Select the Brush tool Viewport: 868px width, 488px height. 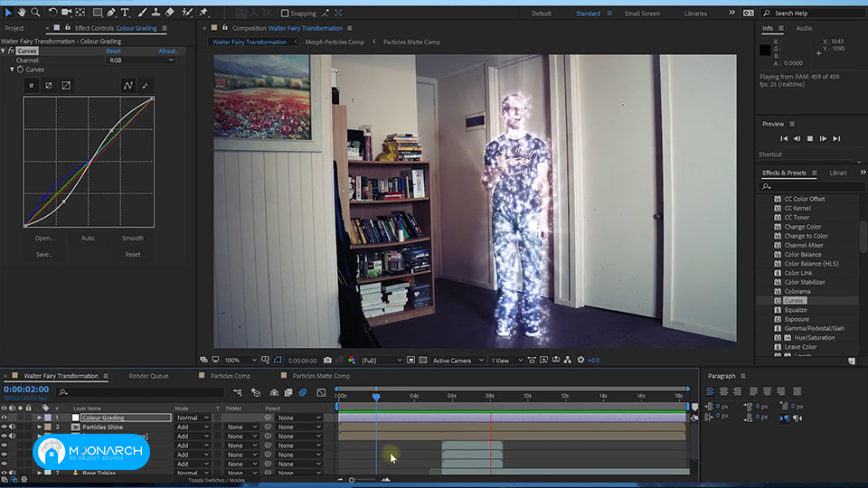click(142, 12)
